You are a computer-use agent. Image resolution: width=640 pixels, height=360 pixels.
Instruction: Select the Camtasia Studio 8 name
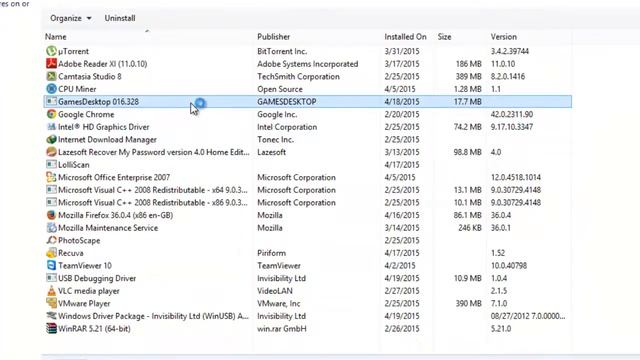(90, 77)
